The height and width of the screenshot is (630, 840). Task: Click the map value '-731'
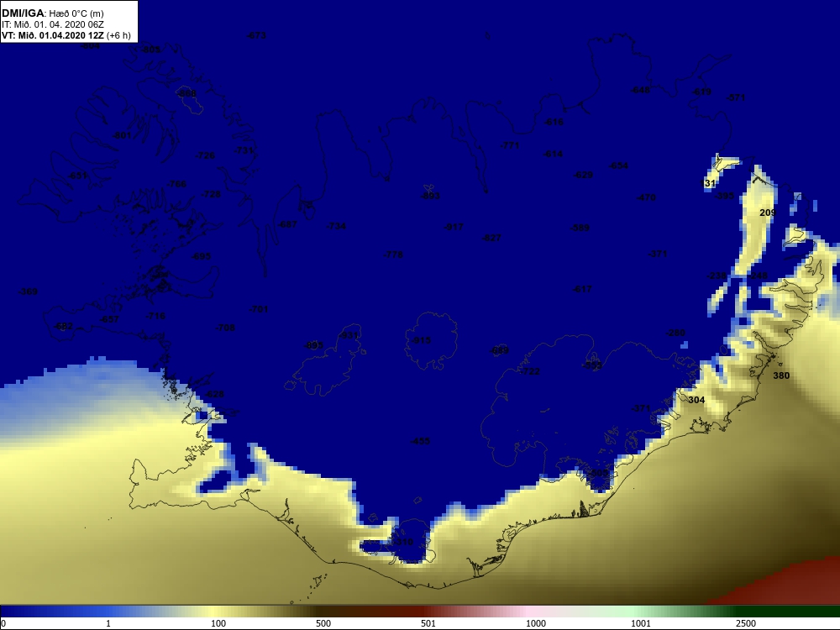point(244,150)
